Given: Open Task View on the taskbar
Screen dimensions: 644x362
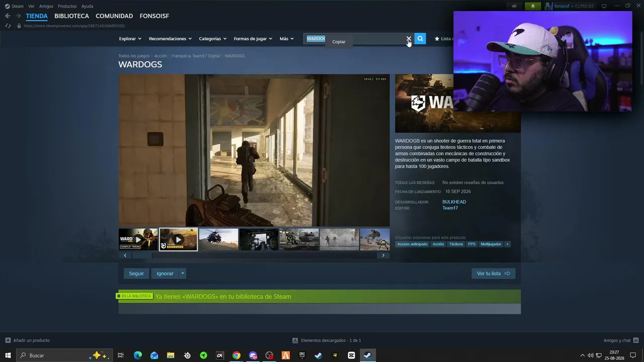Looking at the screenshot, I should [121, 355].
